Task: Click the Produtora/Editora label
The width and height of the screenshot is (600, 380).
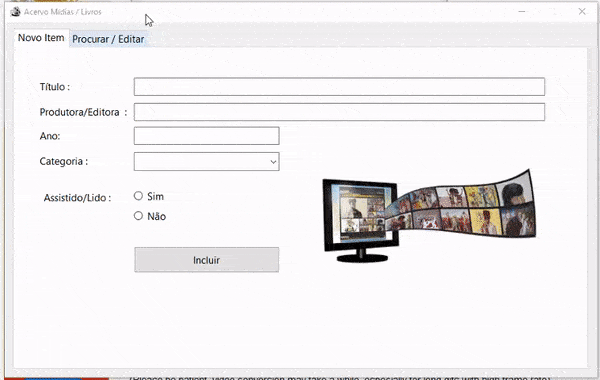Action: click(83, 112)
